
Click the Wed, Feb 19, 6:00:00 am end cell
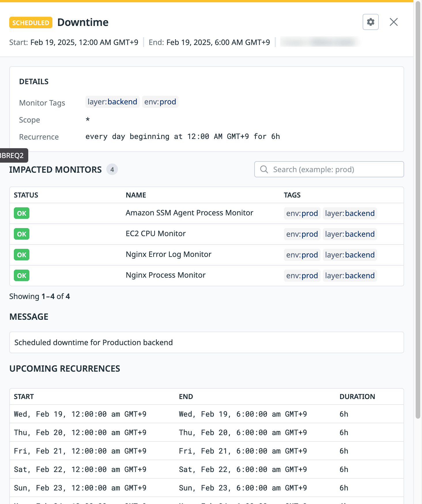tap(243, 414)
